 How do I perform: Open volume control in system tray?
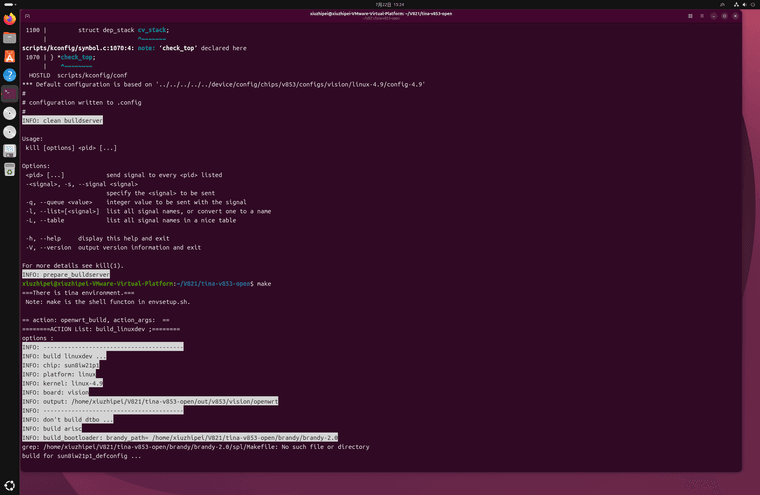744,4
